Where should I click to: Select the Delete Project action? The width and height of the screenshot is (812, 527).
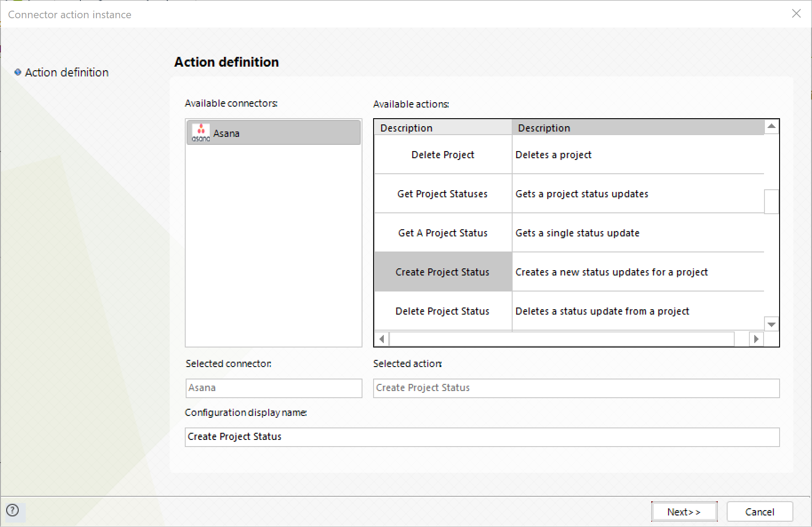tap(443, 155)
